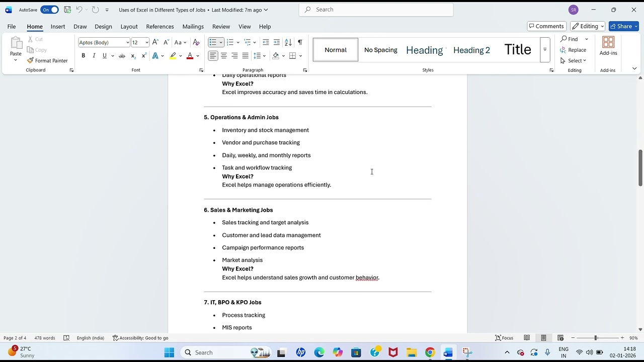Switch to the References tab
Viewport: 644px width, 362px height.
pos(160,26)
